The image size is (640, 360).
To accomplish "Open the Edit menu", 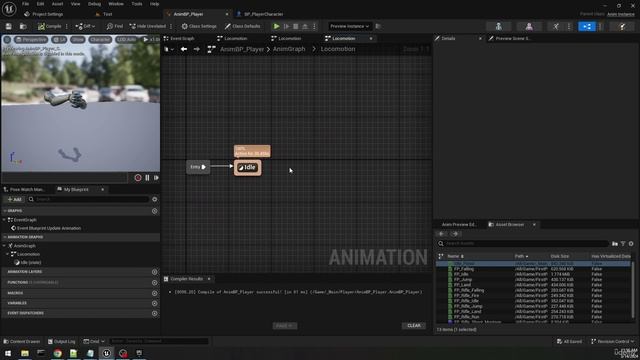I will pyautogui.click(x=40, y=4).
